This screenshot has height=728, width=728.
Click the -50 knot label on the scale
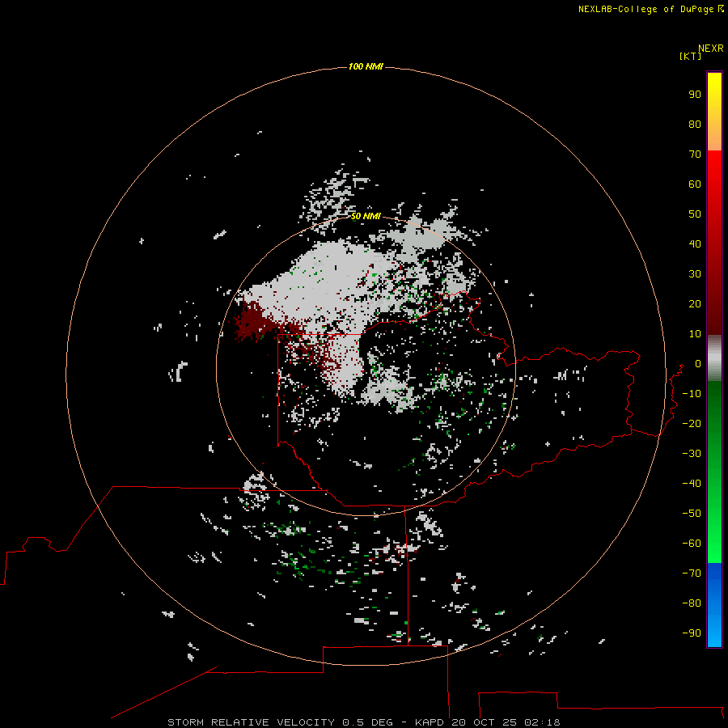click(x=692, y=513)
